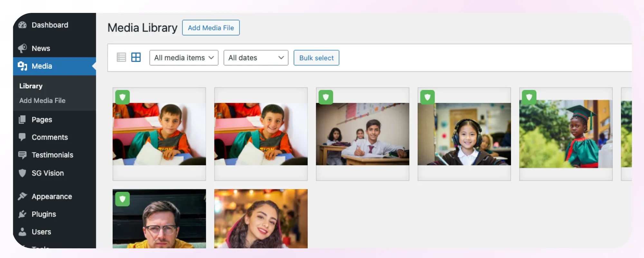Select the girl wearing headphones thumbnail
The width and height of the screenshot is (644, 258).
point(464,134)
